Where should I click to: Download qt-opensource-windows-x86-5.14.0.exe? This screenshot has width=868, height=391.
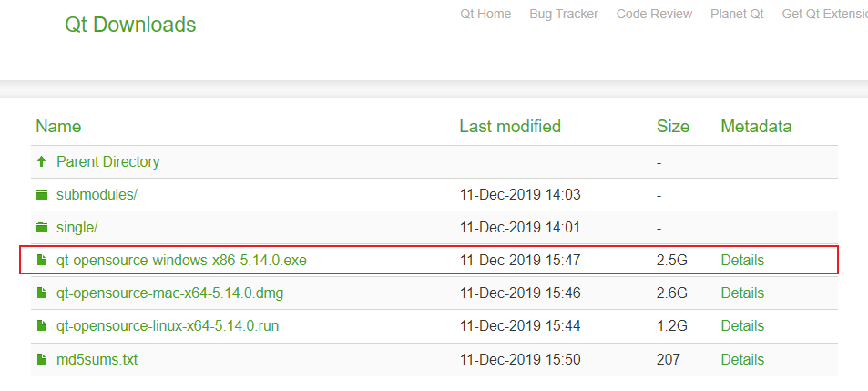coord(181,260)
